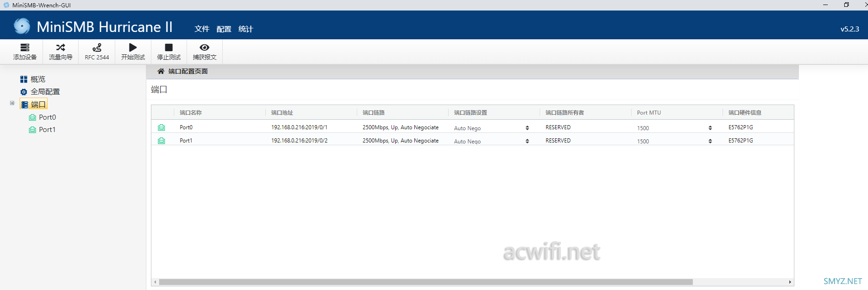Screen dimensions: 868x290
Task: Click the scrollbar right arrow
Action: 790,282
